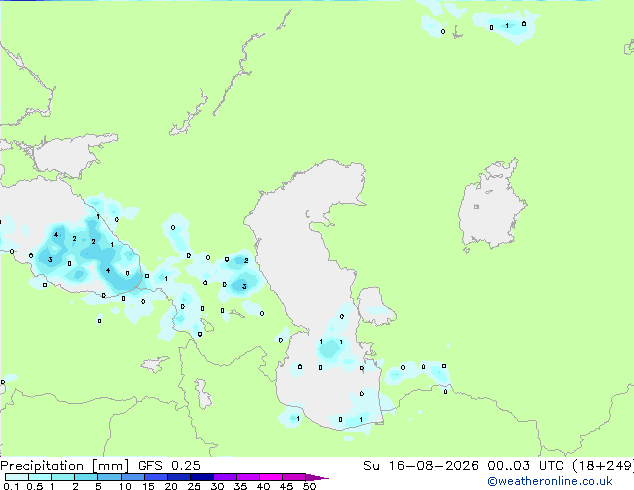This screenshot has width=634, height=490.
Task: Click the 'Precipitation [mm]' title text
Action: [64, 466]
